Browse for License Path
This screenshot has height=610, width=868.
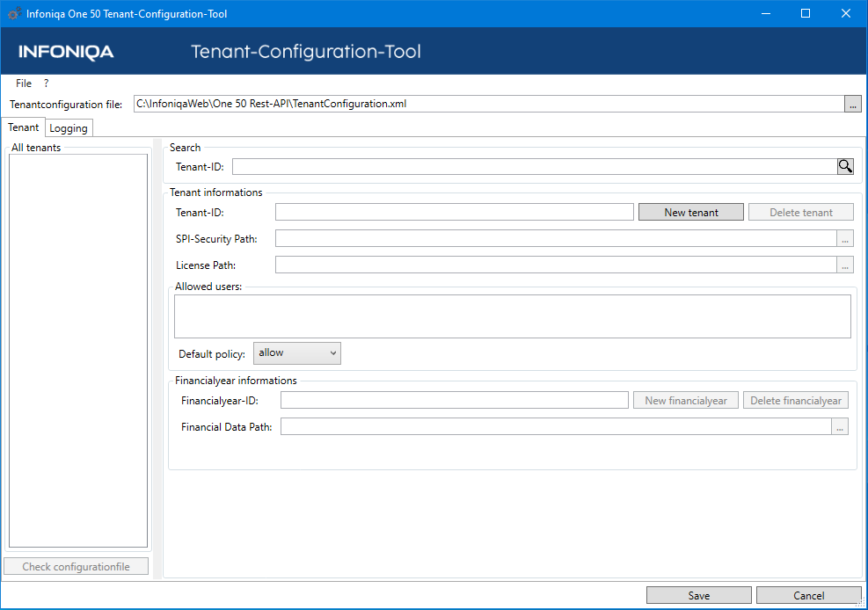(x=845, y=265)
